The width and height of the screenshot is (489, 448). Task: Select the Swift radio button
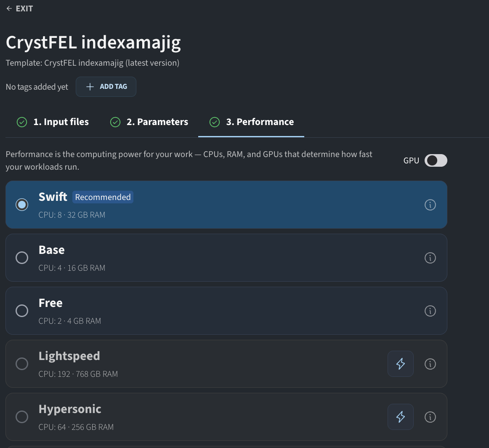pos(22,205)
